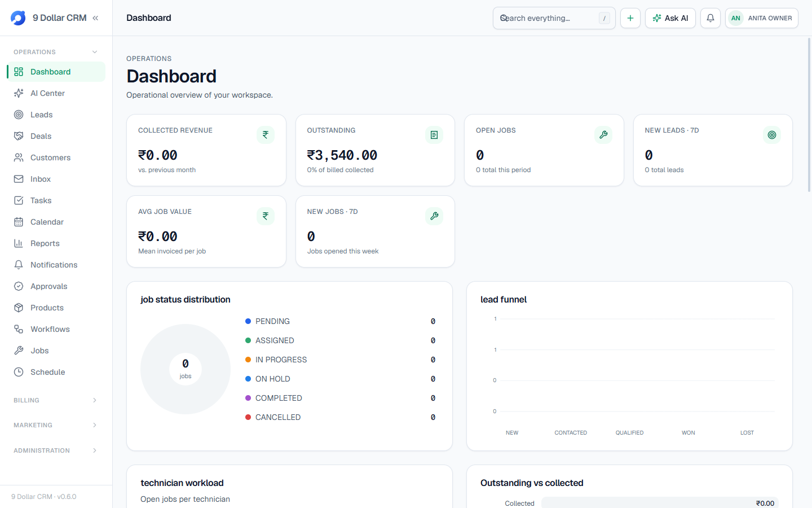Open the Collected Revenue card
Screen dimensions: 812x508
(x=206, y=150)
